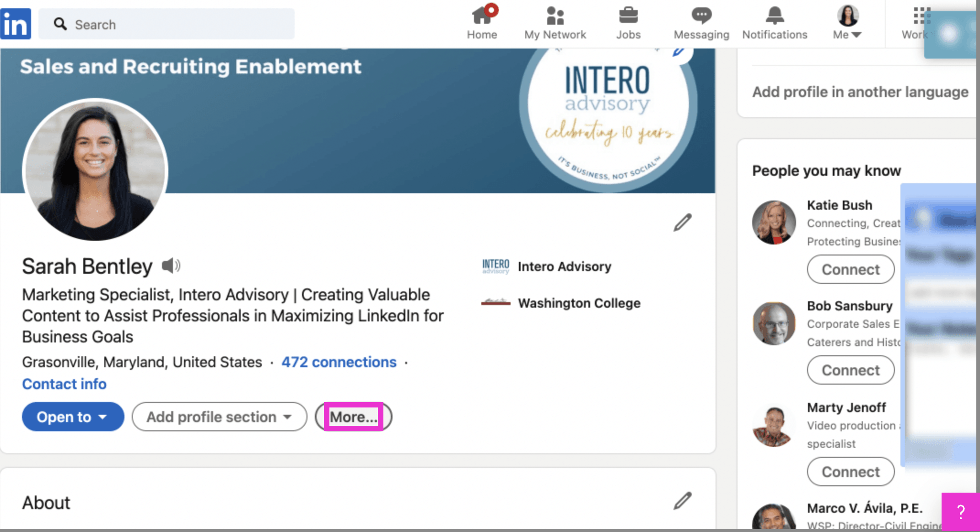Open My Network from the top navigation

[x=555, y=22]
